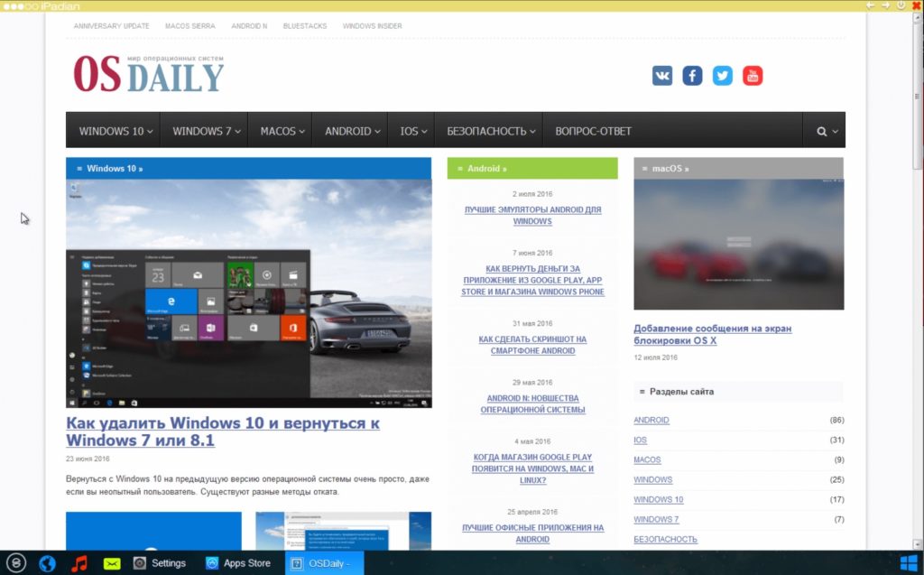Click the Windows 10 Porsche article image
This screenshot has width=924, height=575.
pos(249,293)
